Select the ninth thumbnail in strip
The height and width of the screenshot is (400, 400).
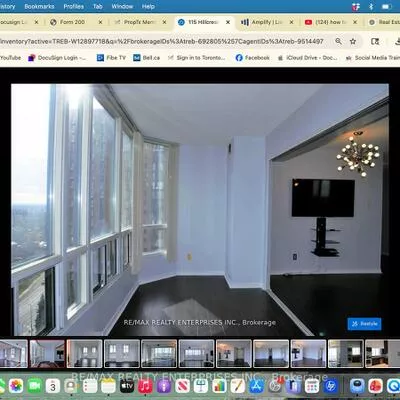[308, 354]
